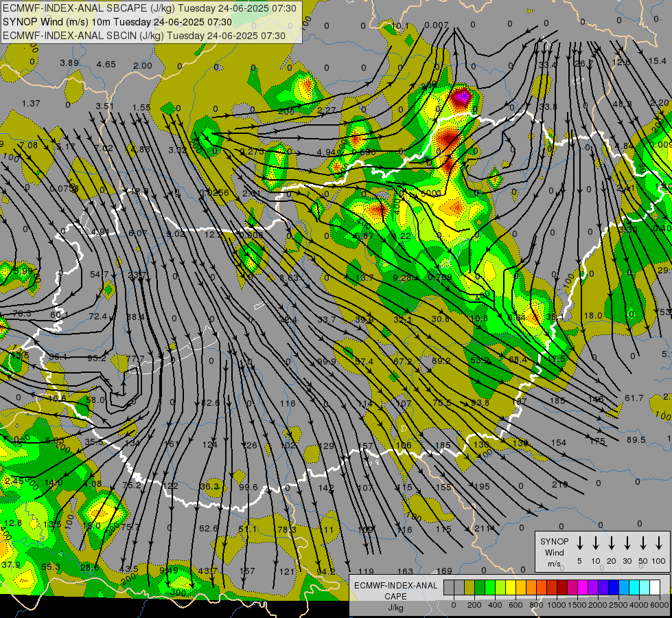Click the map value 218 in the lower right
Screen dimensions: 672x618
click(x=559, y=484)
